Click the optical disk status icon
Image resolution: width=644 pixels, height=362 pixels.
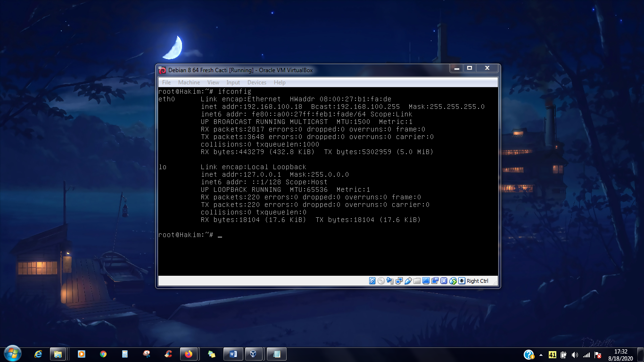(x=381, y=281)
